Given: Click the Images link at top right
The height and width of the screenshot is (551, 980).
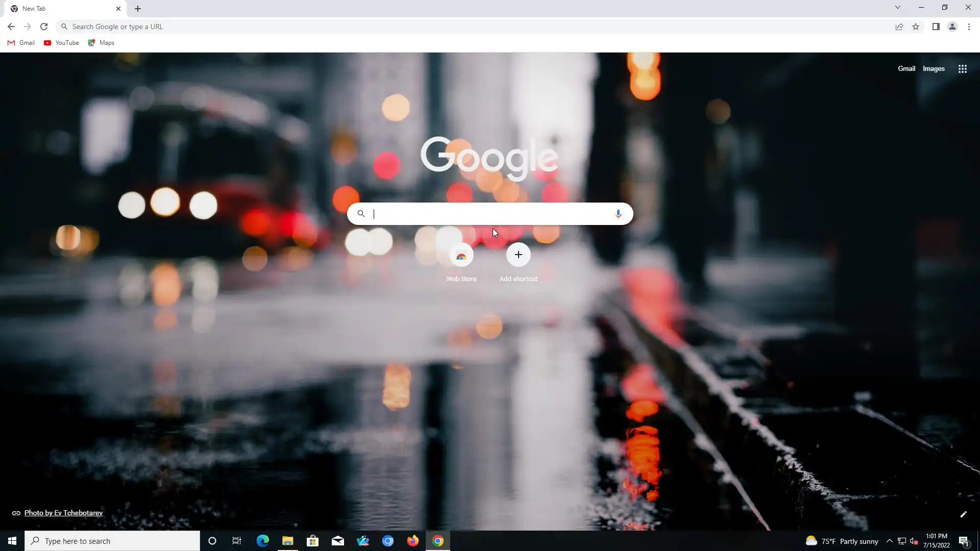Looking at the screenshot, I should click(x=933, y=69).
